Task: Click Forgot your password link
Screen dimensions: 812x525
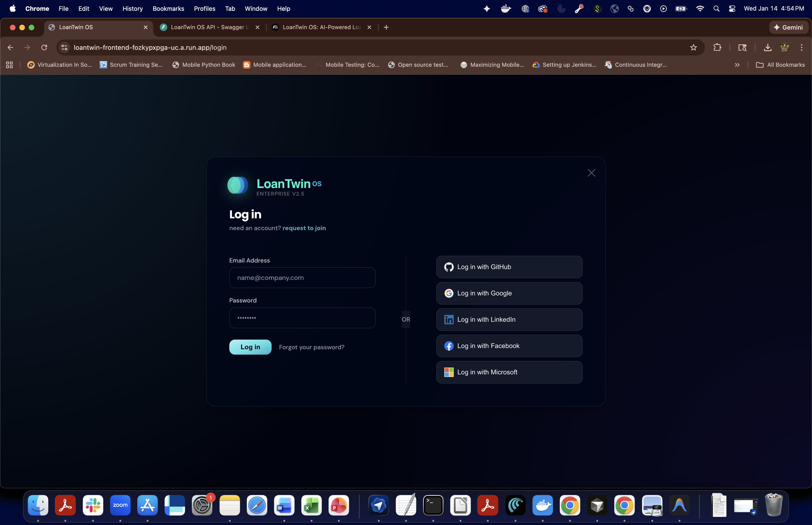Action: pos(312,347)
